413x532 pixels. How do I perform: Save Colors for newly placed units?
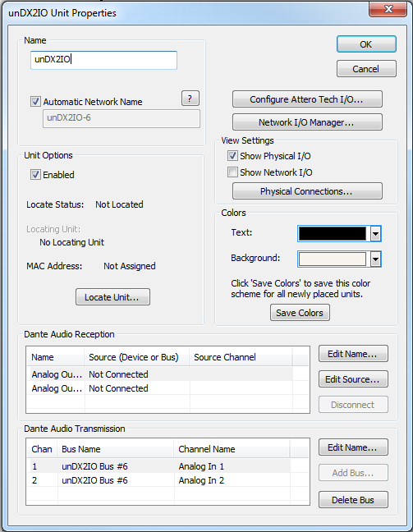click(300, 313)
